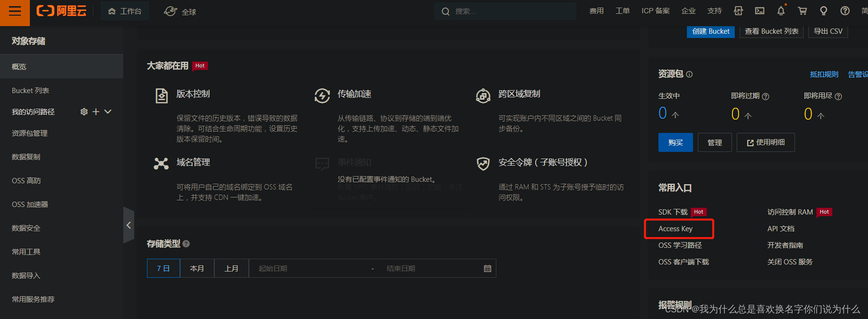868x319 pixels.
Task: Open the 支持 menu
Action: coord(714,11)
